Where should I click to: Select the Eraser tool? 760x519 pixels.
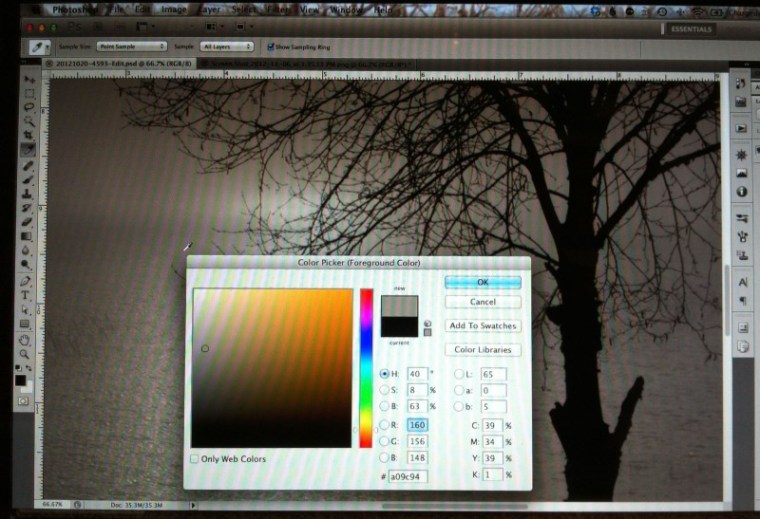pyautogui.click(x=27, y=222)
